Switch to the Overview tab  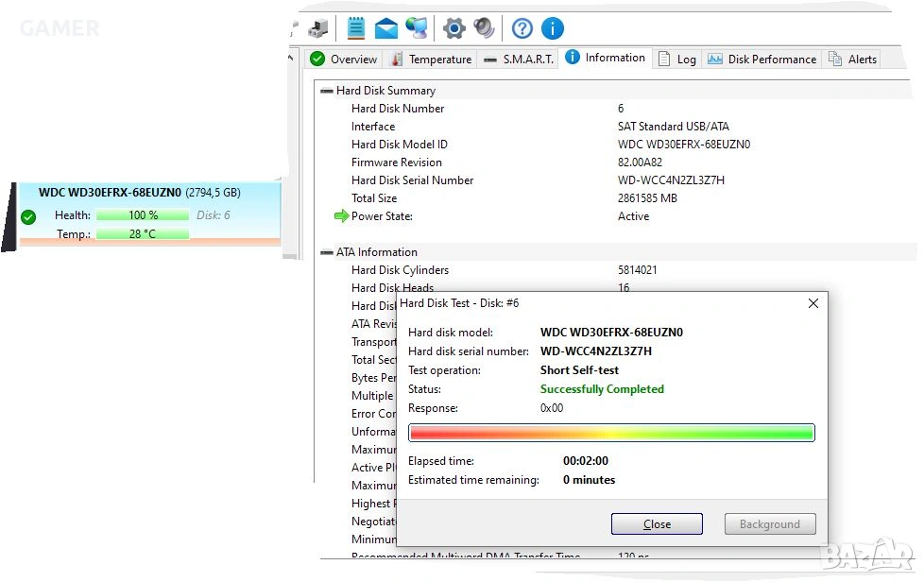coord(344,59)
